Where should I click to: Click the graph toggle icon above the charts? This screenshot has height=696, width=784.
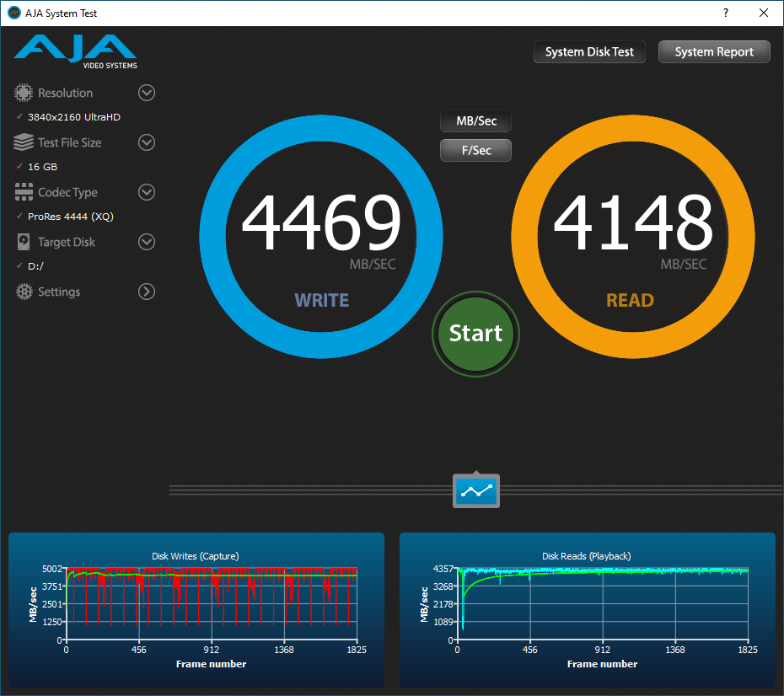pos(475,490)
